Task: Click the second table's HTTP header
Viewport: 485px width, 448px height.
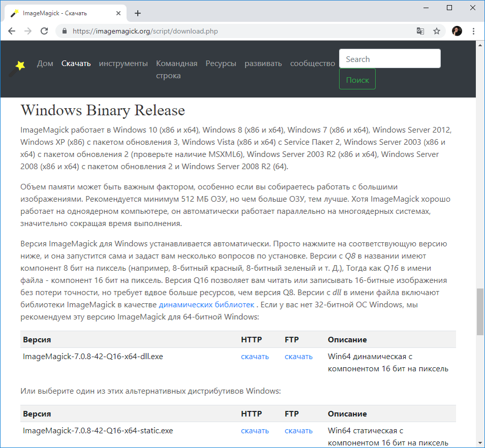Action: tap(251, 414)
